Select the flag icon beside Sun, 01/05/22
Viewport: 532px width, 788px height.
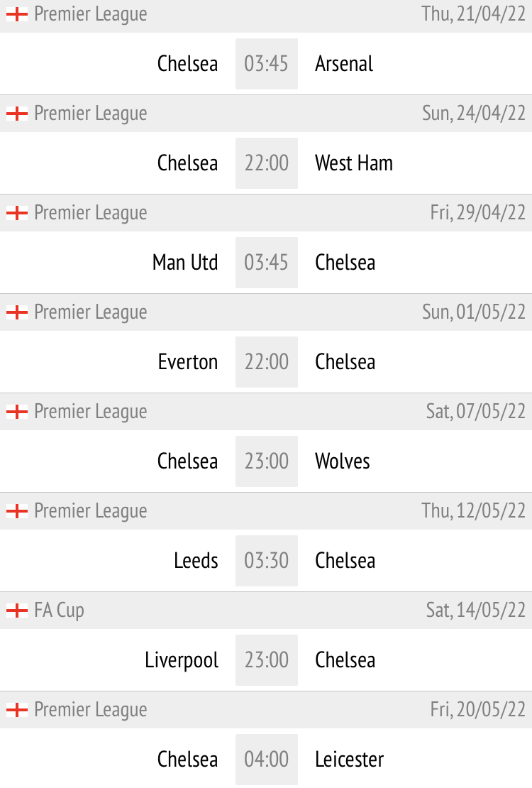17,312
